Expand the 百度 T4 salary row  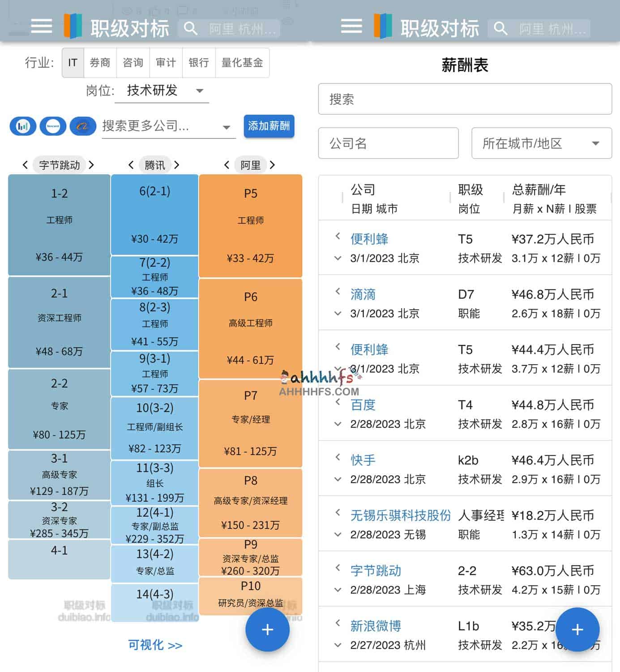coord(338,424)
